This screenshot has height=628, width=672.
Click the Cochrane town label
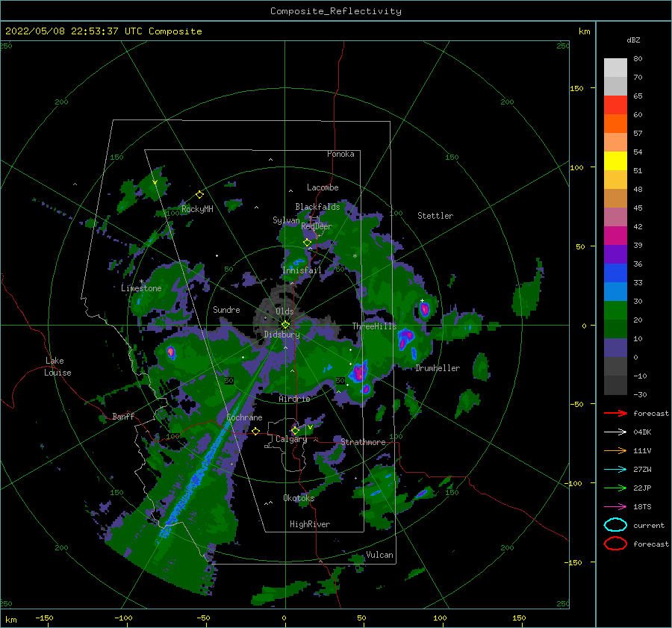pos(244,417)
